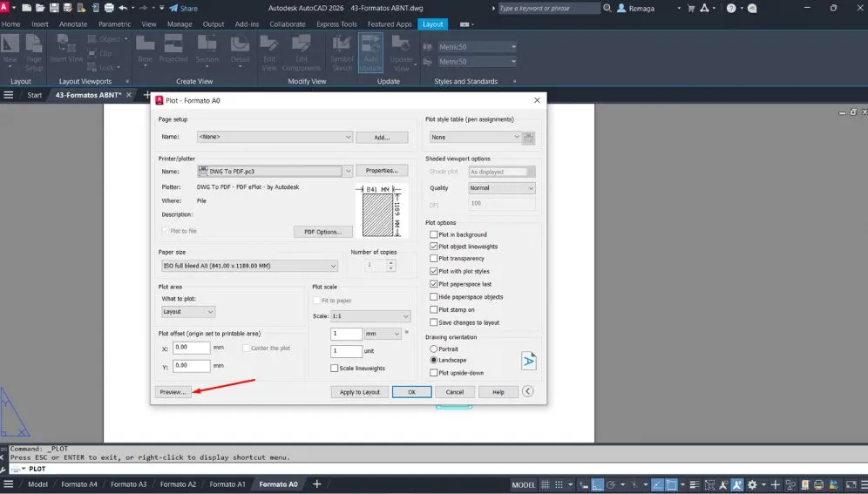Screen dimensions: 868x494
Task: Enable Plot transparency checkbox
Action: coord(433,259)
